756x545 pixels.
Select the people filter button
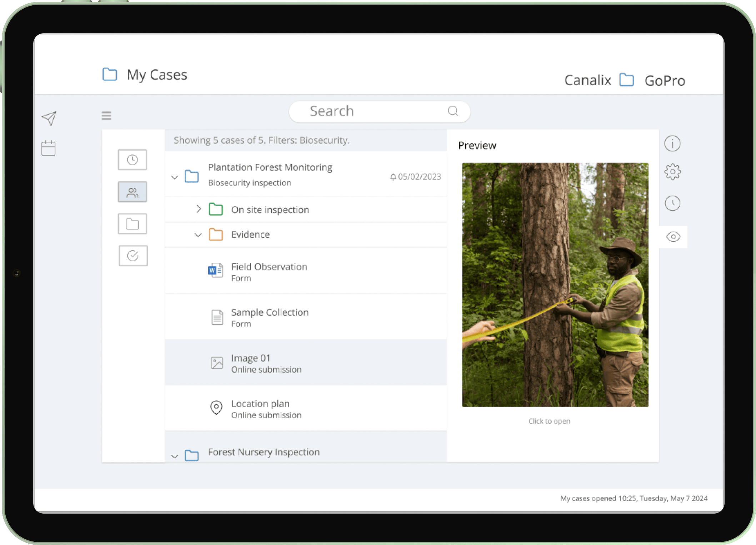point(132,192)
